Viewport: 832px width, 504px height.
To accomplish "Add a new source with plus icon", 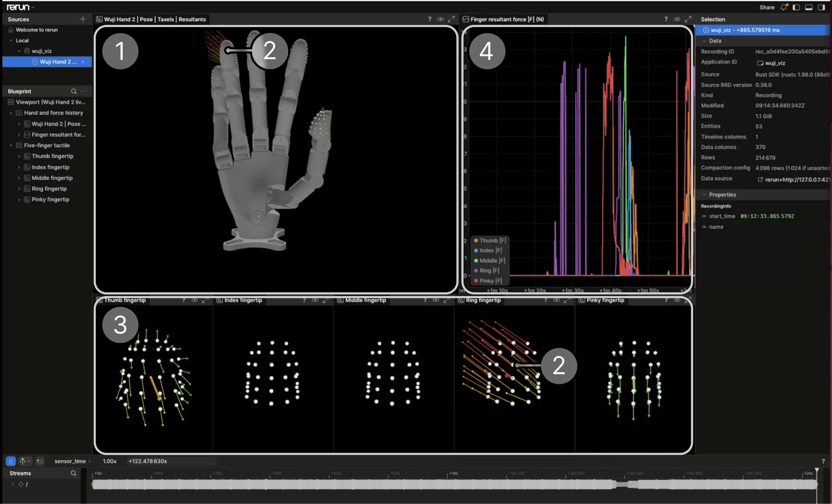I will [82, 19].
